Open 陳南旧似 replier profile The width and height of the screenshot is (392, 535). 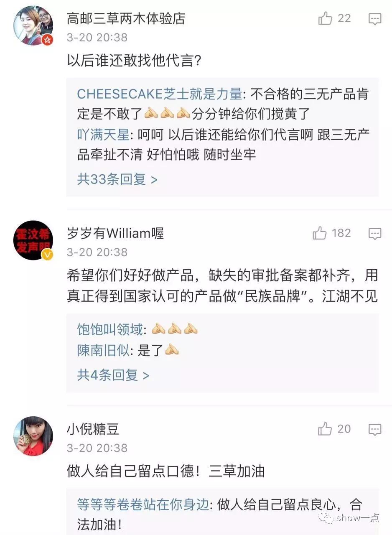[x=103, y=350]
